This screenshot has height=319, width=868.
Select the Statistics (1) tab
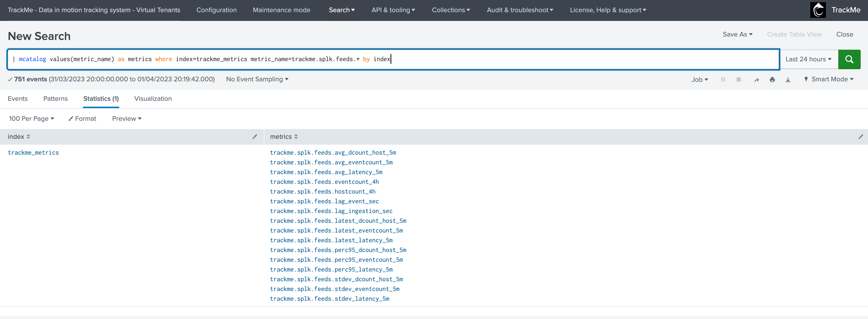tap(101, 99)
